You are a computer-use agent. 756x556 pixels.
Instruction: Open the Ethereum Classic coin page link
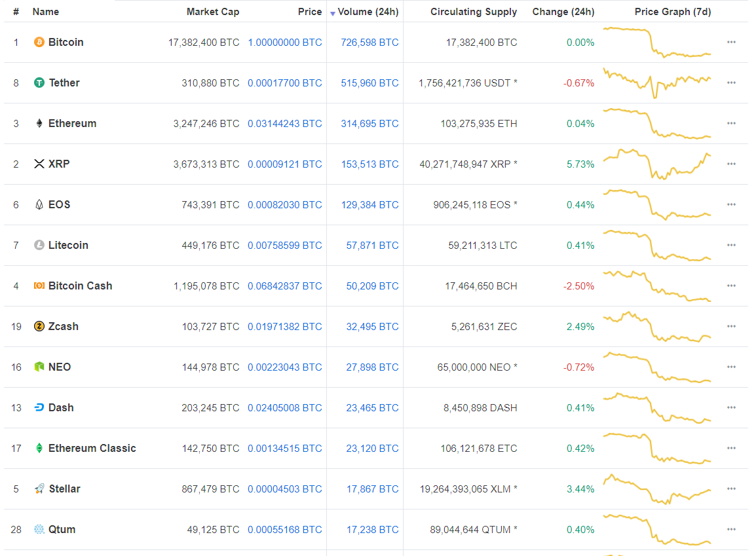click(92, 448)
